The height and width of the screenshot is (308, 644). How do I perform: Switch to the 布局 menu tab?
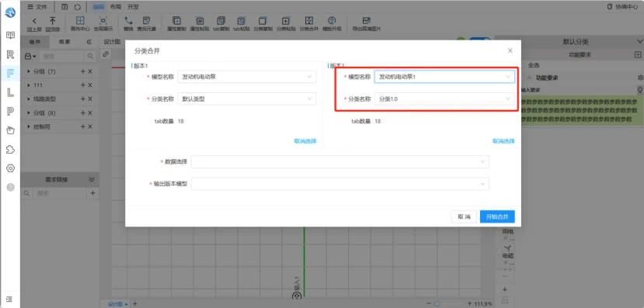[116, 7]
